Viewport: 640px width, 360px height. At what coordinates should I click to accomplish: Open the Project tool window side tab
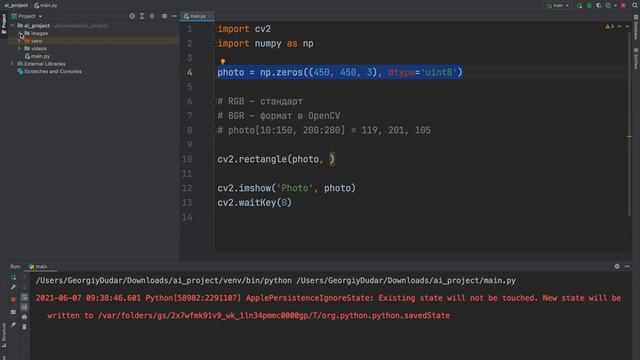click(x=4, y=24)
